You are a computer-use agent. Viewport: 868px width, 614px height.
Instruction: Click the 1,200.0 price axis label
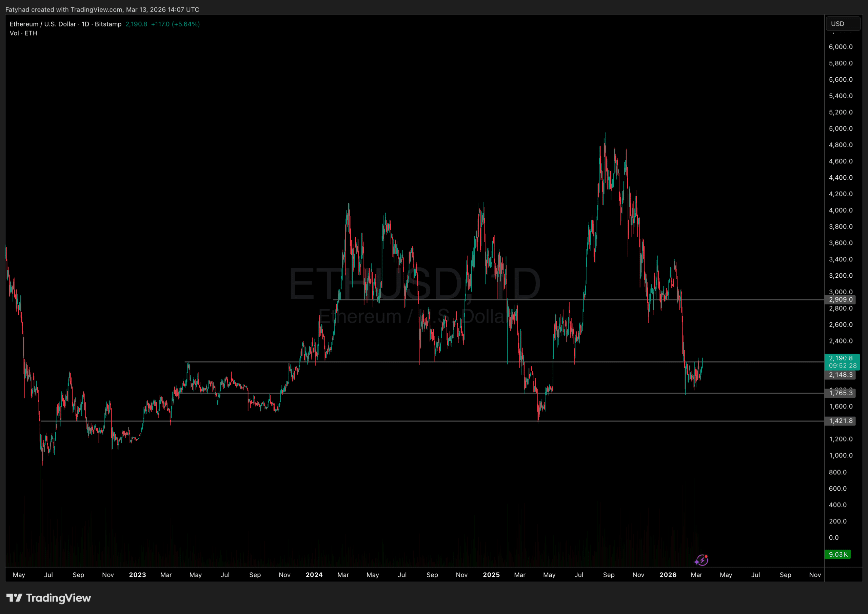point(841,439)
